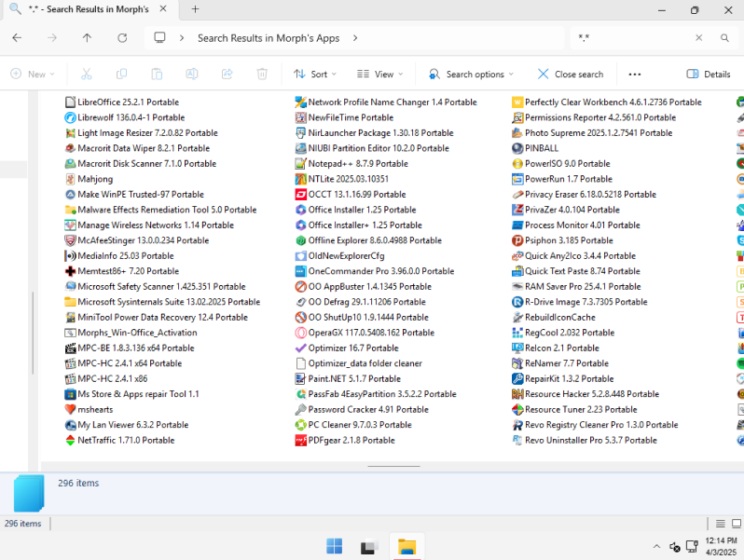Go back with the left arrow

click(x=17, y=38)
